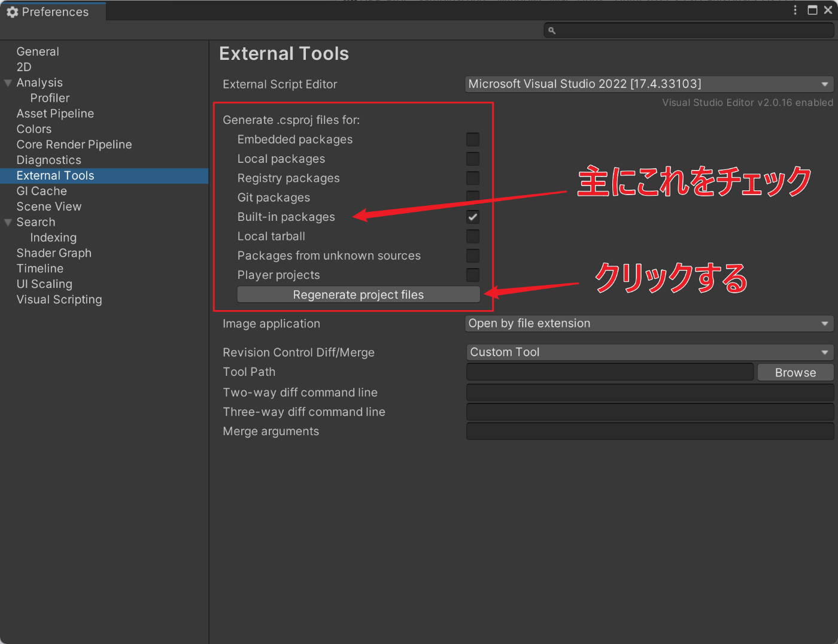
Task: Enable Embedded packages checkbox
Action: (473, 139)
